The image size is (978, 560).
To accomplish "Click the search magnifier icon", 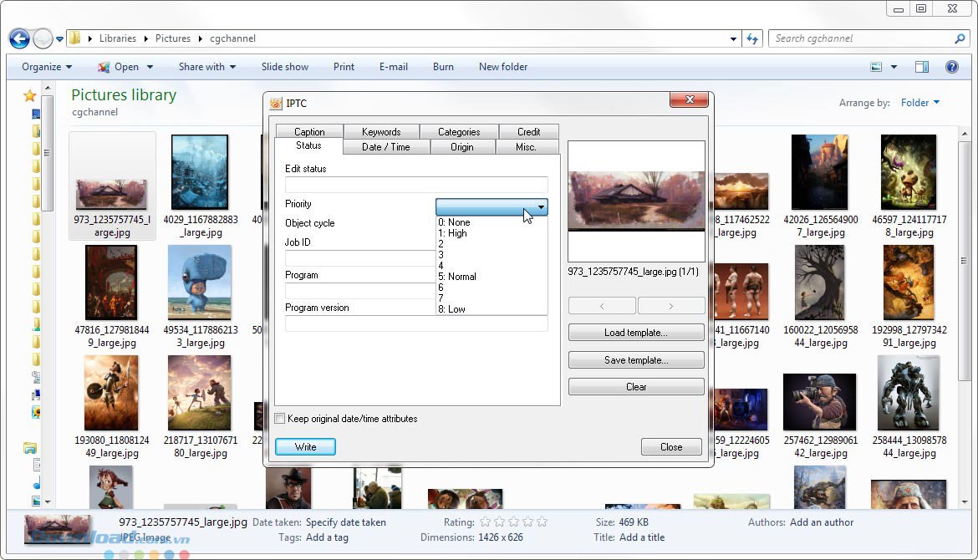I will pyautogui.click(x=960, y=38).
